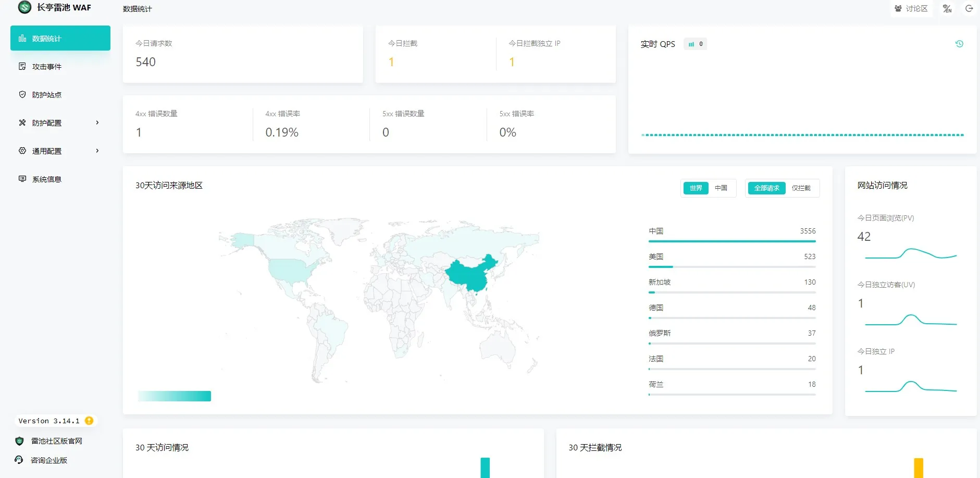The height and width of the screenshot is (478, 980).
Task: Click the yellow version update icon
Action: pos(89,421)
